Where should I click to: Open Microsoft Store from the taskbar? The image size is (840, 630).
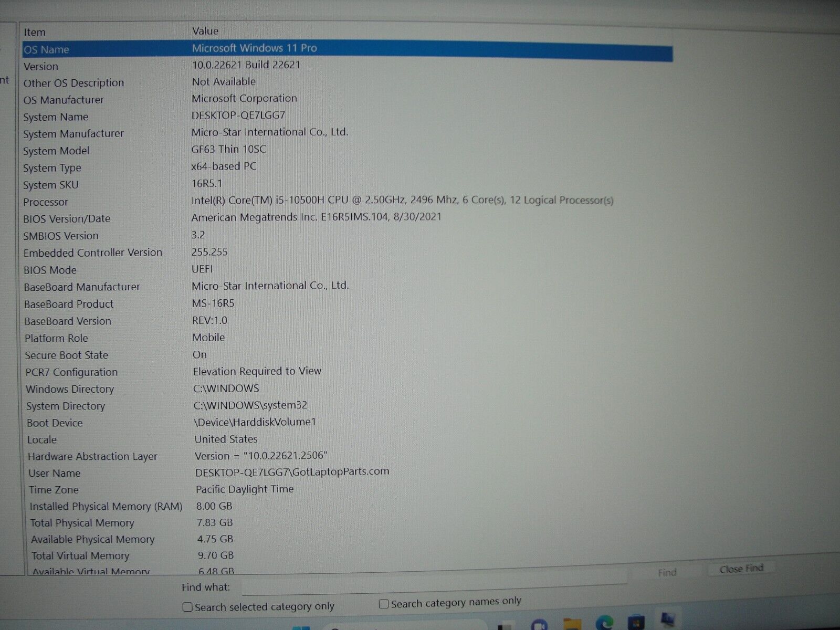click(x=636, y=623)
